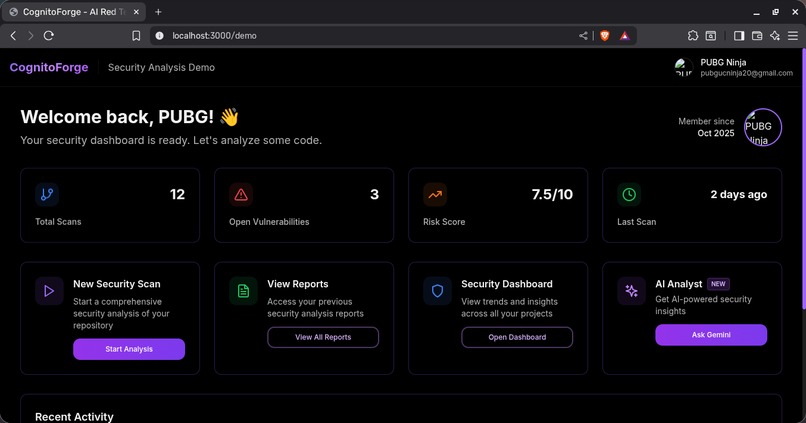Open the extensions puzzle icon
Screen dimensions: 806x423
[693, 35]
